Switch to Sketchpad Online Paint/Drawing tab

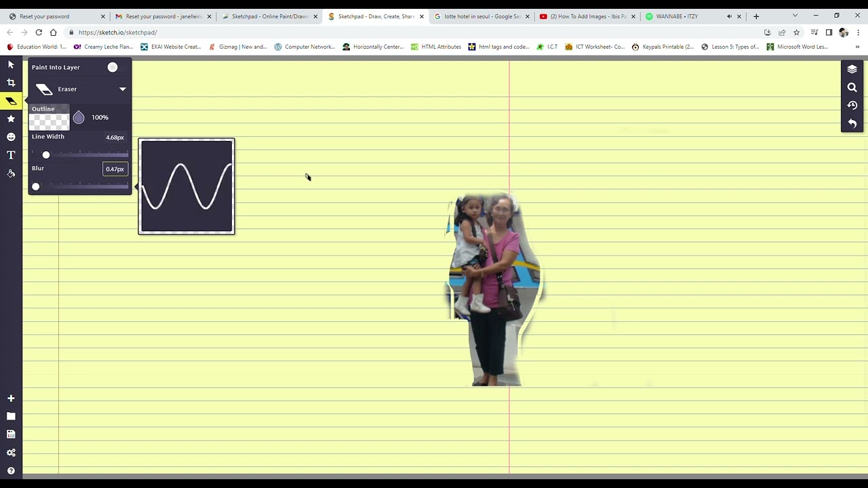coord(269,16)
